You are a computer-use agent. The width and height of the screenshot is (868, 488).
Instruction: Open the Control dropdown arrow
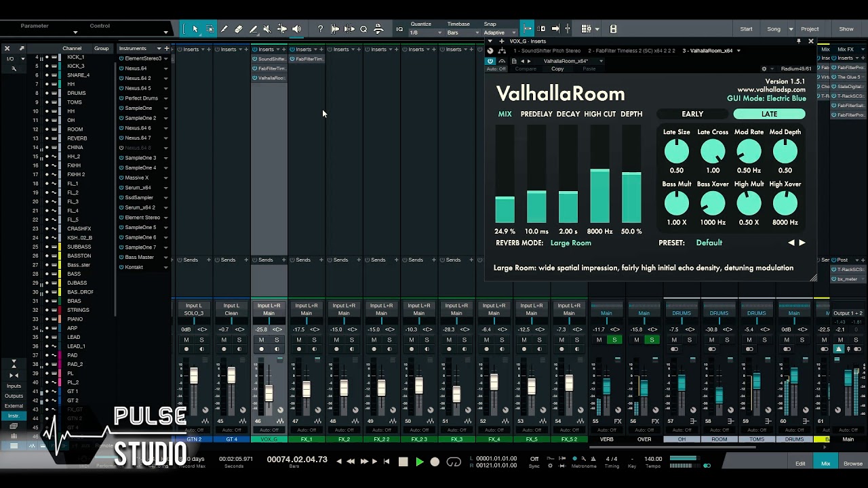tap(165, 32)
